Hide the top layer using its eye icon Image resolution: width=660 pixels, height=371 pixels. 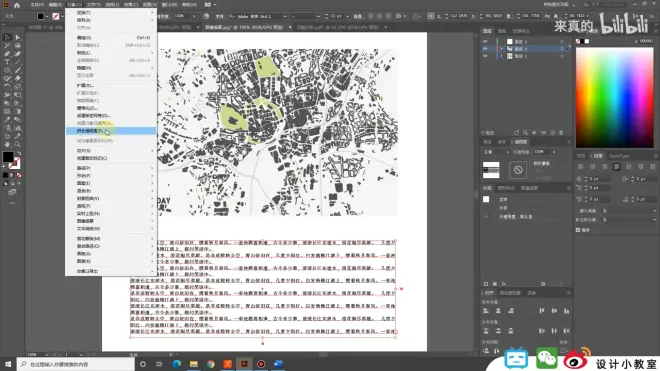pyautogui.click(x=485, y=42)
